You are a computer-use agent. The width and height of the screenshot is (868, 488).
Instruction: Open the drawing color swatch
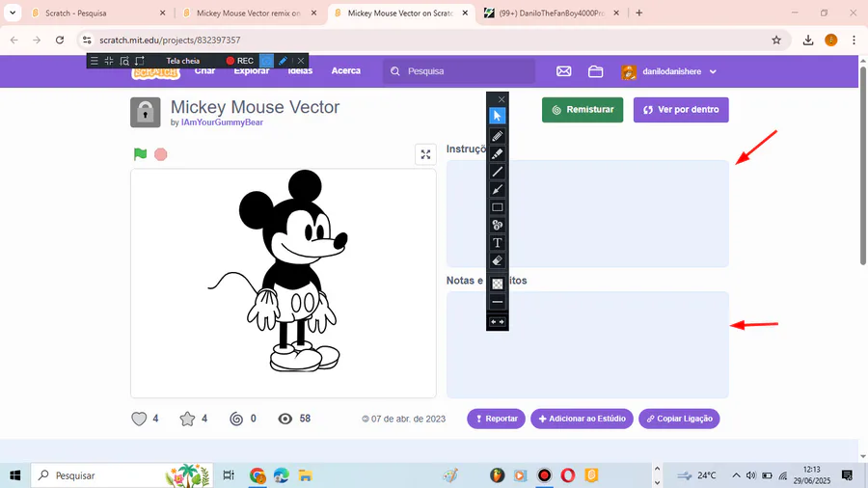497,284
